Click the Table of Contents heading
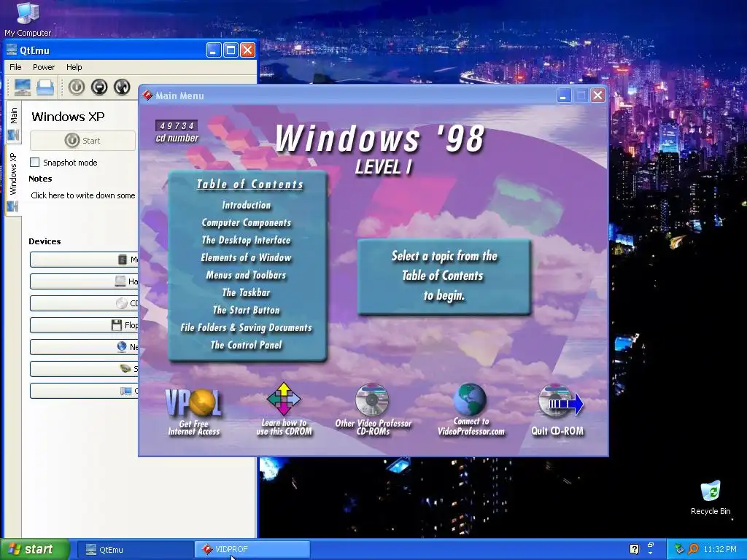Viewport: 747px width, 560px height. coord(250,184)
